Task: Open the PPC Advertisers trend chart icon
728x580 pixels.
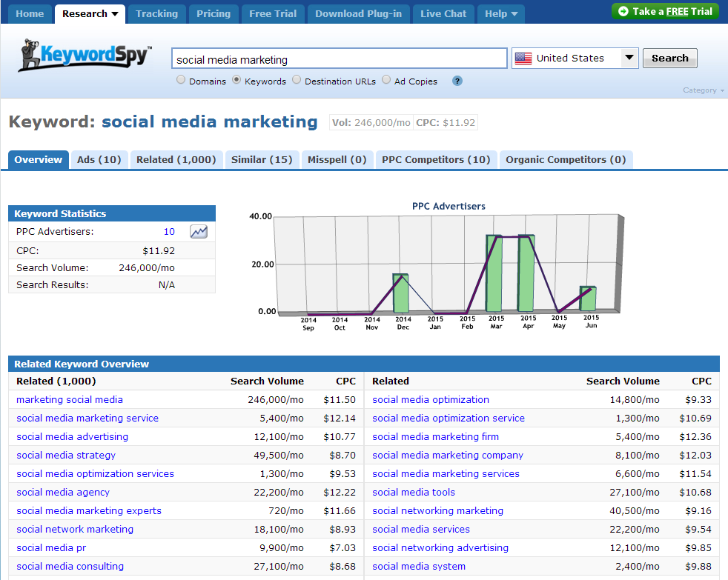Action: (x=199, y=232)
